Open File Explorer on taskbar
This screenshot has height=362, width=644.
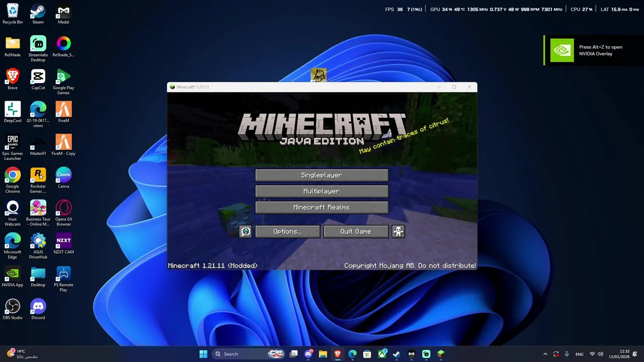click(323, 354)
